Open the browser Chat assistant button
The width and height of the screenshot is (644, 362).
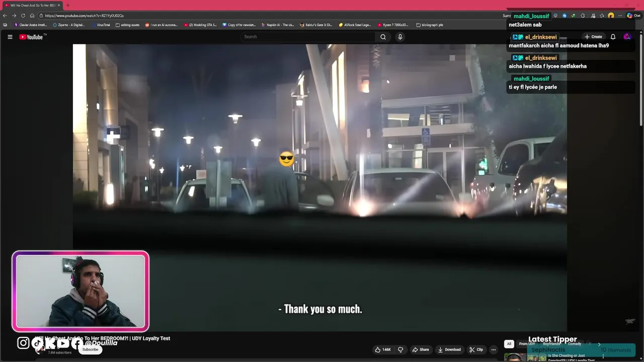click(633, 16)
